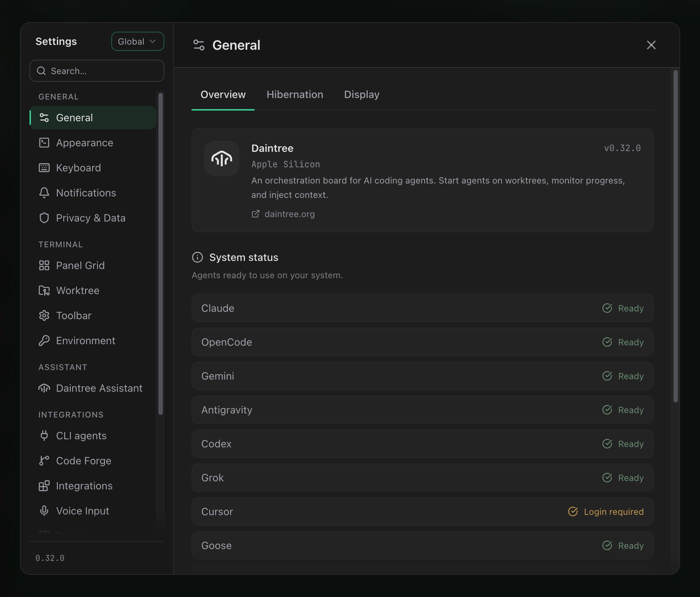Click the Gemini agent name
The image size is (700, 597).
click(x=218, y=376)
